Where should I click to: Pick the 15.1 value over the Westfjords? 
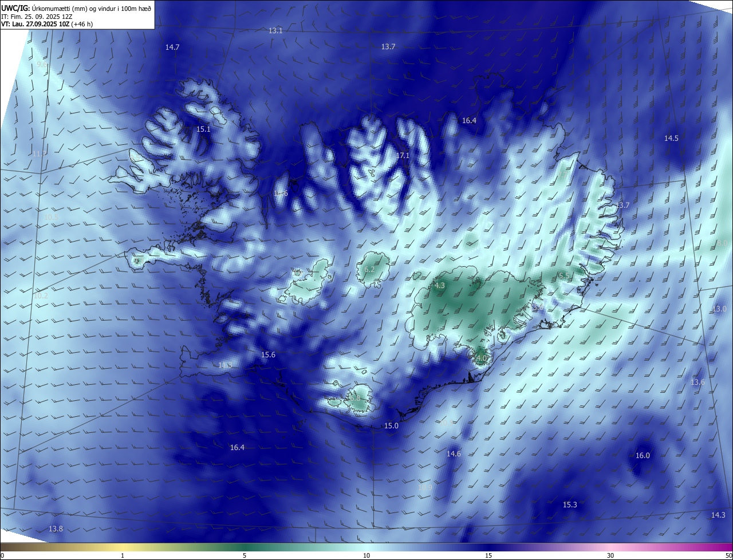pos(203,129)
